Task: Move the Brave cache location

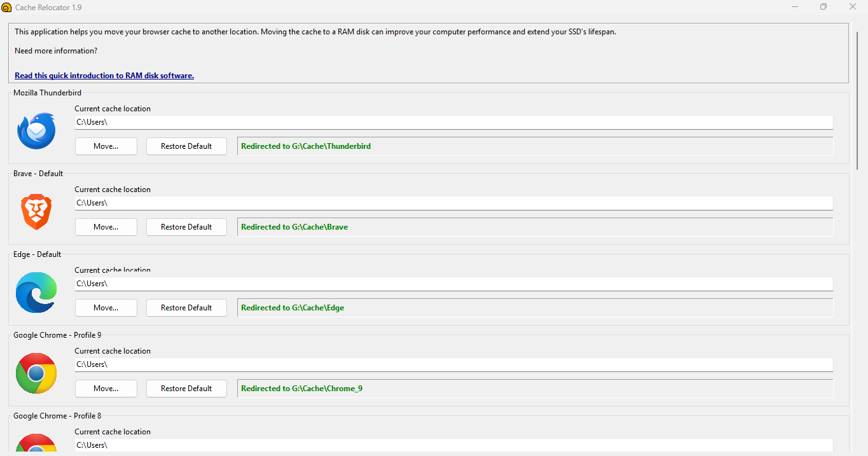Action: [x=106, y=227]
